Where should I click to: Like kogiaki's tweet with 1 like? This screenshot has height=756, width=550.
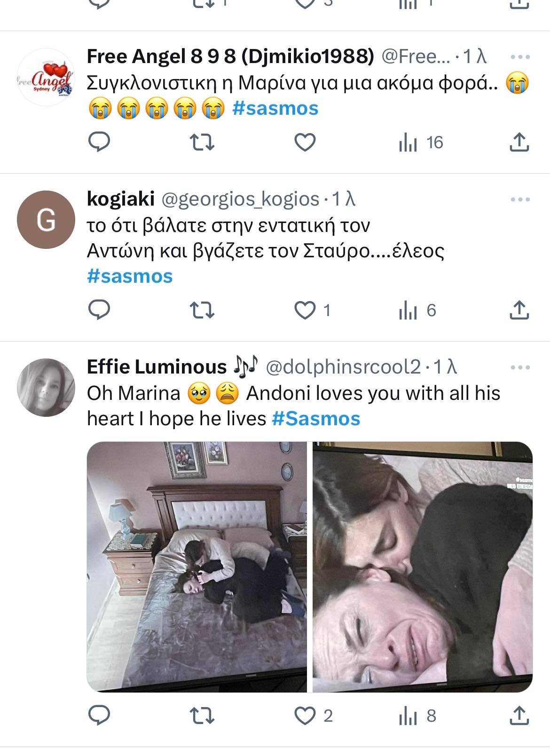coord(305,310)
